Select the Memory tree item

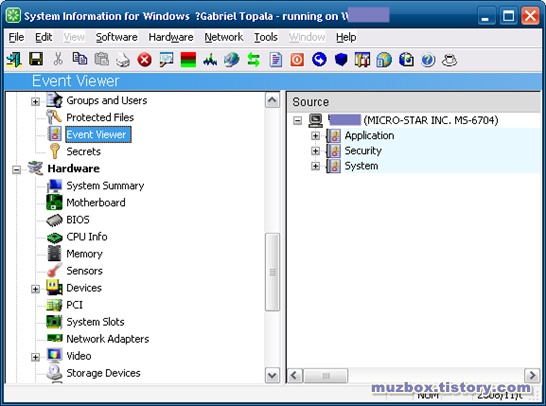[x=84, y=254]
